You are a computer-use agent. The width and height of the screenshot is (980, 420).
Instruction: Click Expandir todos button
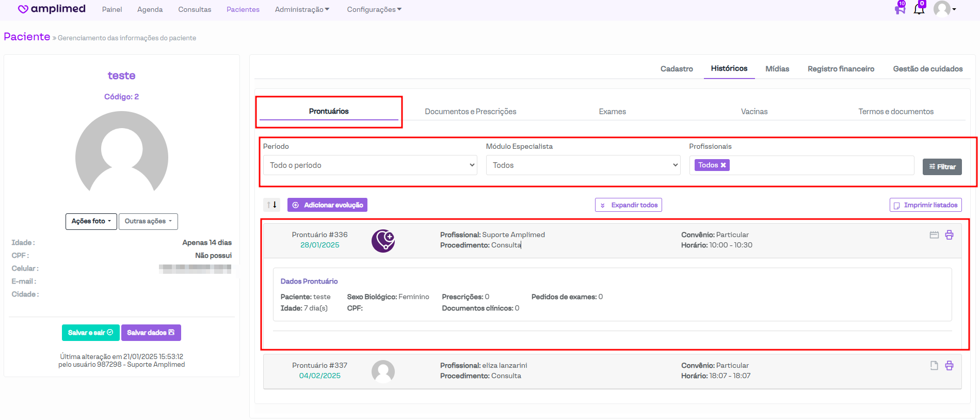(x=628, y=205)
